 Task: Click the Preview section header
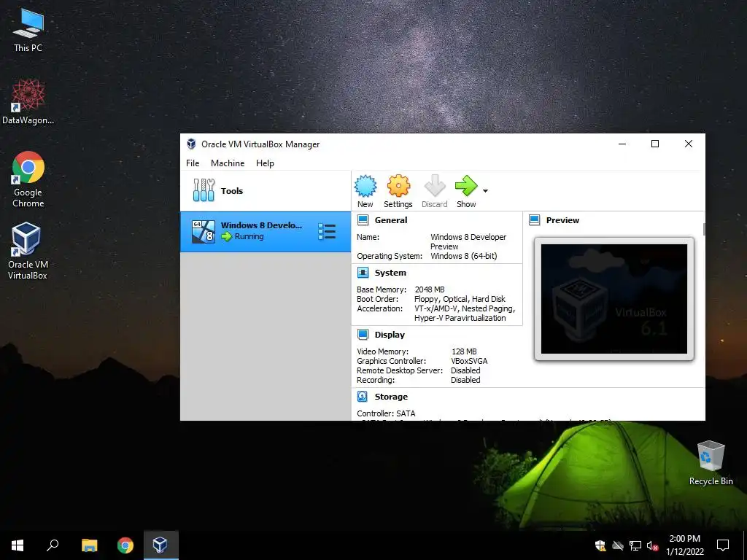tap(562, 220)
